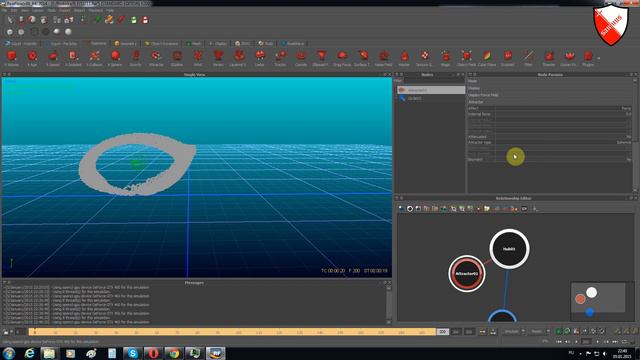Add a Tractor daemon
640x360 pixels.
click(280, 58)
